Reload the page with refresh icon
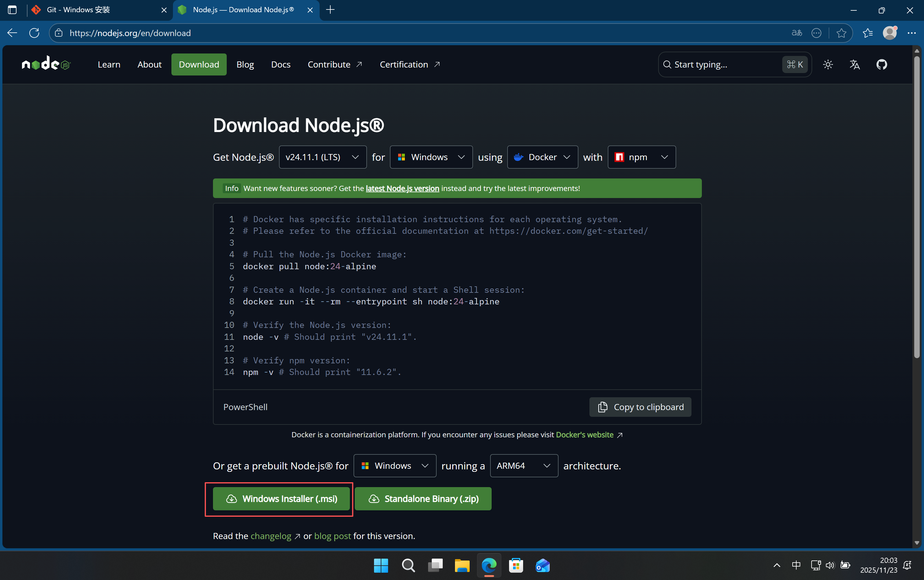 click(x=35, y=33)
